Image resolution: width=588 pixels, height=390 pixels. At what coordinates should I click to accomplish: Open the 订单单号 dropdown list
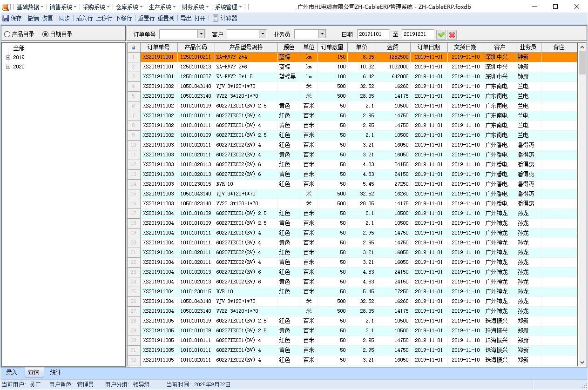tap(201, 34)
